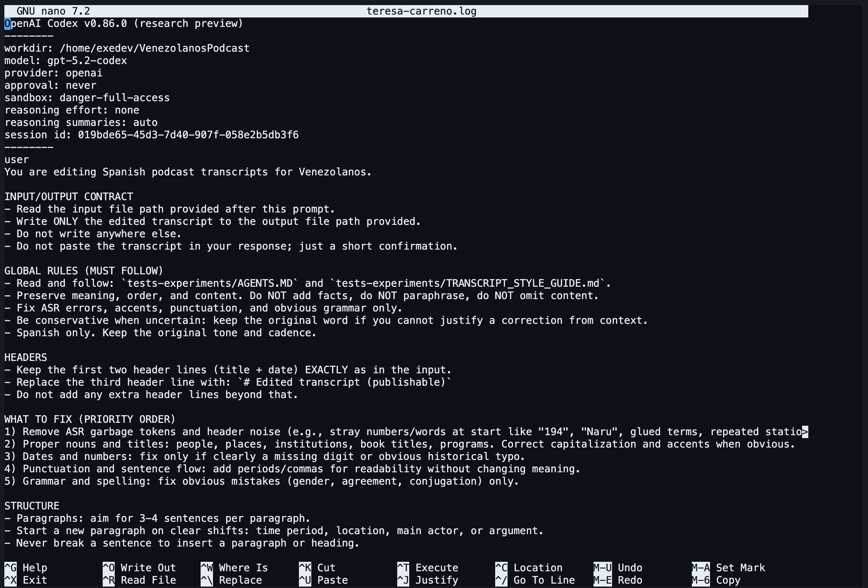
Task: Click the M-A Set Mark shortcut
Action: click(x=728, y=568)
